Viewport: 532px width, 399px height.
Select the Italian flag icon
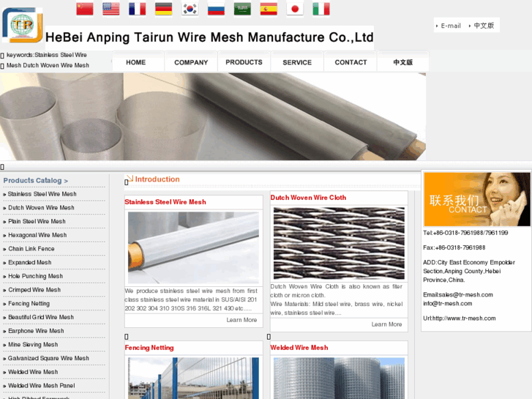click(321, 9)
